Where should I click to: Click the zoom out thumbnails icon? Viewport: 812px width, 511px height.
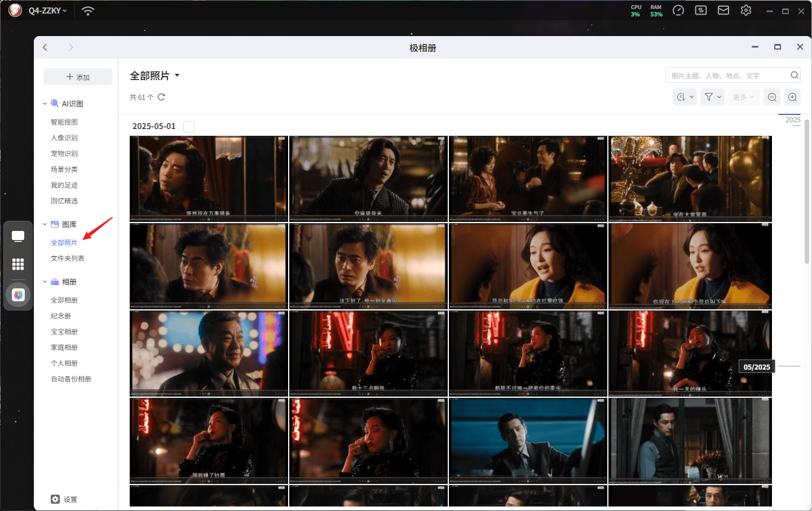point(772,97)
